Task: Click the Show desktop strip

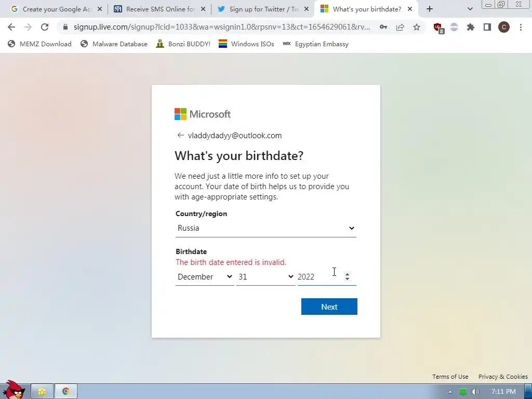Action: click(x=528, y=392)
